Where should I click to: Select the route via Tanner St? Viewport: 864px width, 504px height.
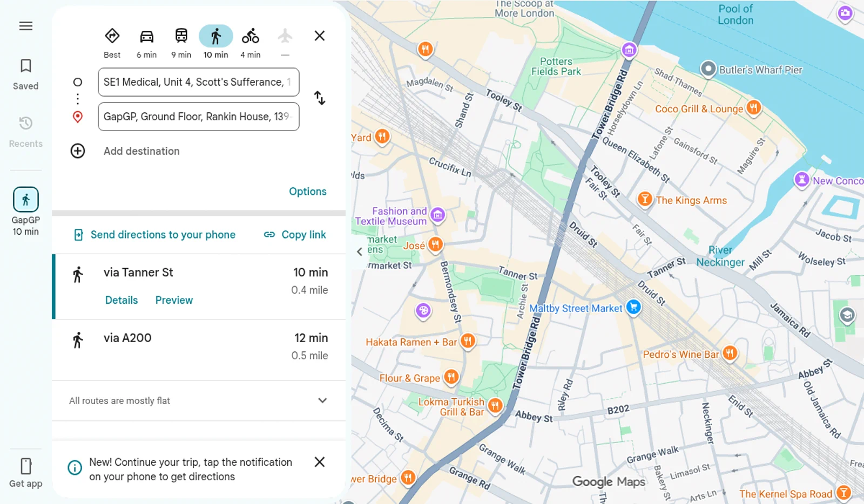[199, 286]
